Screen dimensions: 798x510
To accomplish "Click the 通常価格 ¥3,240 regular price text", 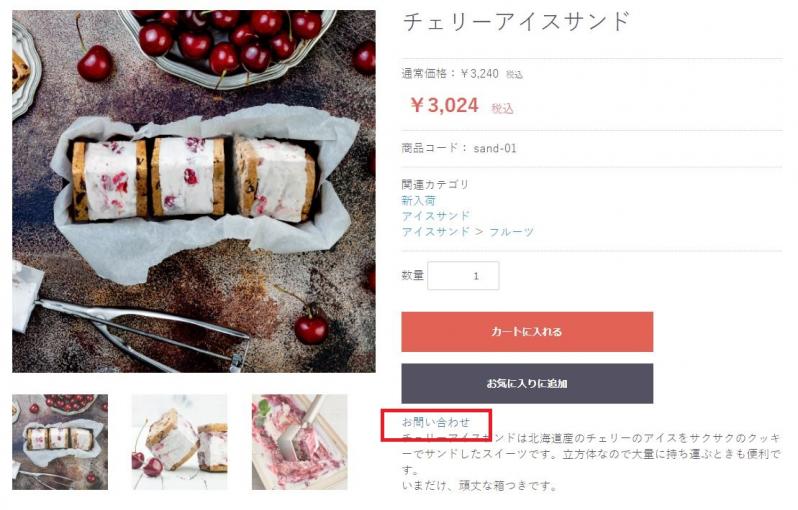I will [x=450, y=74].
